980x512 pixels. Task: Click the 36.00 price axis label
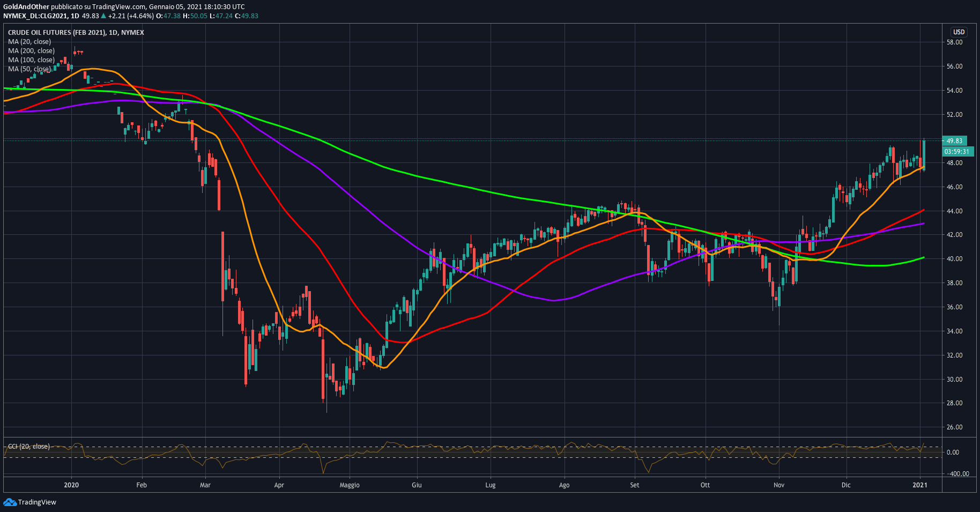(954, 307)
